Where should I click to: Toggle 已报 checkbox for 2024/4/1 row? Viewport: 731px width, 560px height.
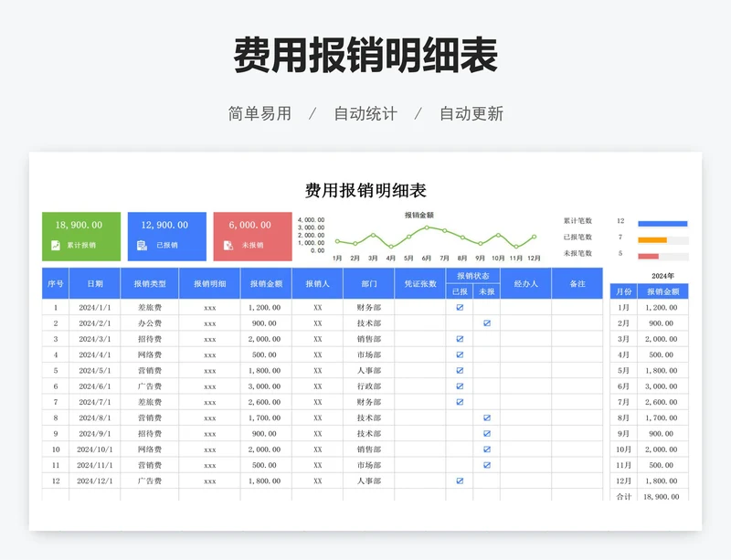(460, 354)
